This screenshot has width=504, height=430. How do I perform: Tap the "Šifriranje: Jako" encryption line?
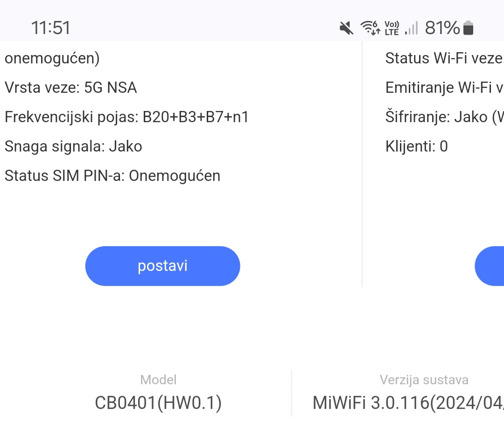point(444,117)
